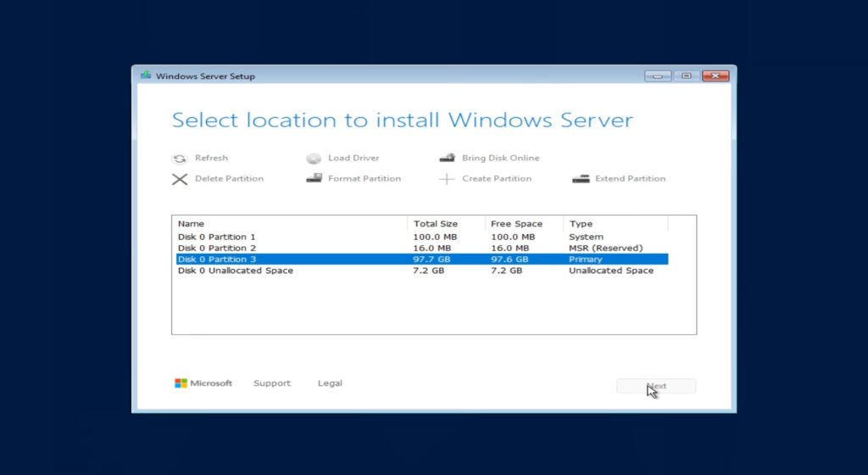The image size is (868, 475).
Task: Open the Legal link
Action: pos(330,383)
